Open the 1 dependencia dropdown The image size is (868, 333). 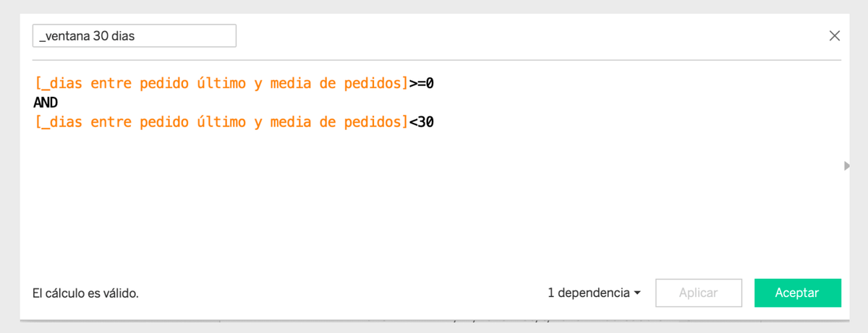click(x=595, y=293)
